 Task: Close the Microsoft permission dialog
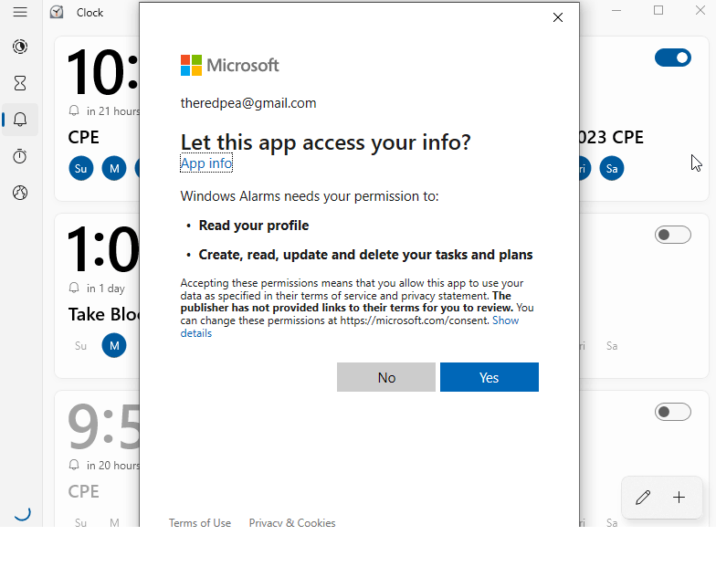coord(557,18)
